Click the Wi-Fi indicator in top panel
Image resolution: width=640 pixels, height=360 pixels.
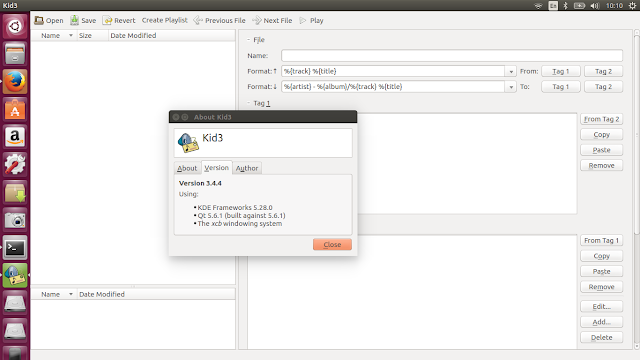[x=538, y=6]
